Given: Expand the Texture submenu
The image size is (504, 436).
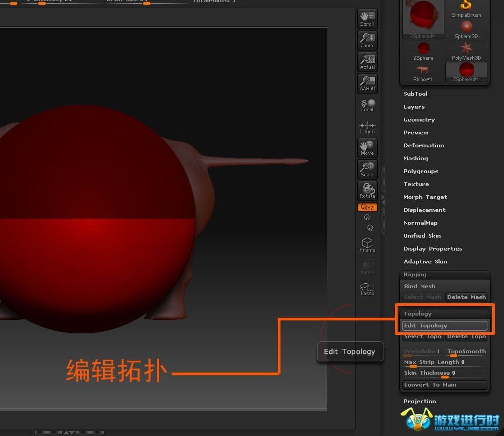Looking at the screenshot, I should click(416, 184).
